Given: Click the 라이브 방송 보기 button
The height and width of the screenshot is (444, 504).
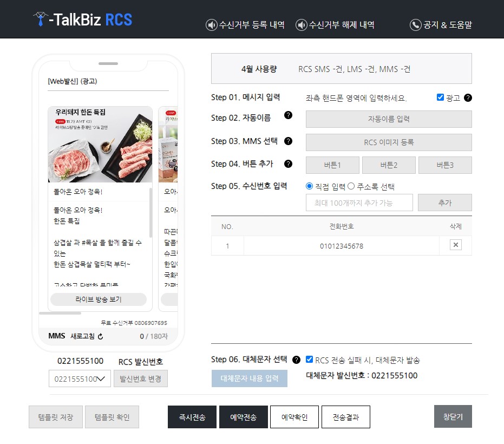Looking at the screenshot, I should tap(99, 299).
